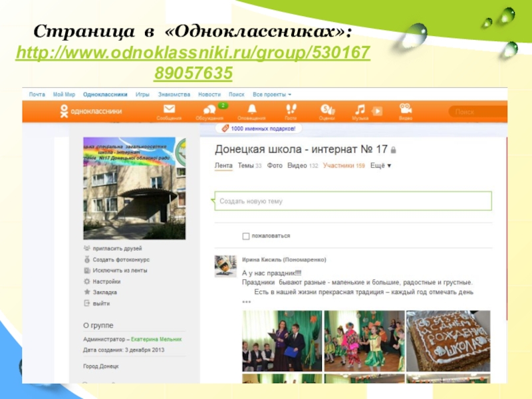The height and width of the screenshot is (399, 532).
Task: Open Discussions speech bubbles icon
Action: click(x=209, y=110)
